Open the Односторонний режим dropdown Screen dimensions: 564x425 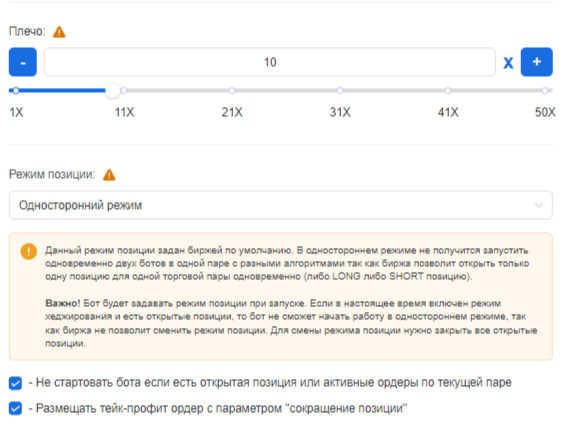(x=281, y=205)
